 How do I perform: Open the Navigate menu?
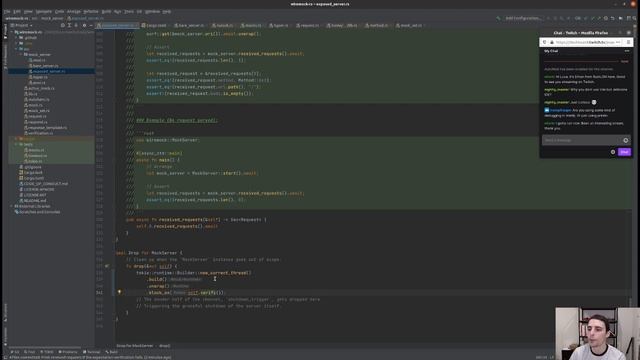(x=44, y=11)
